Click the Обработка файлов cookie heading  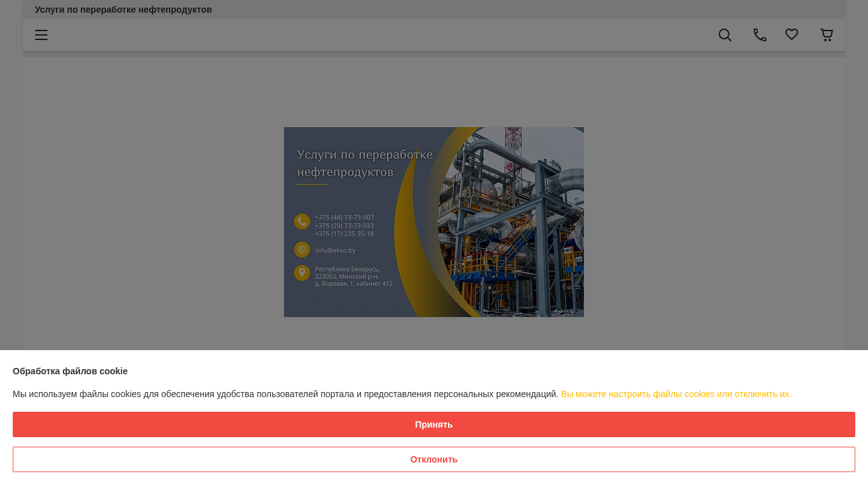(x=70, y=371)
